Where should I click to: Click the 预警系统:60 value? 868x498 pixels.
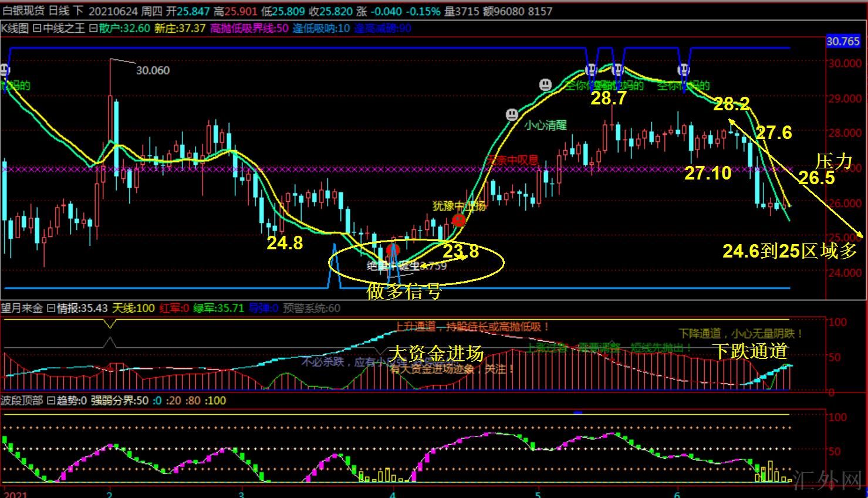311,309
